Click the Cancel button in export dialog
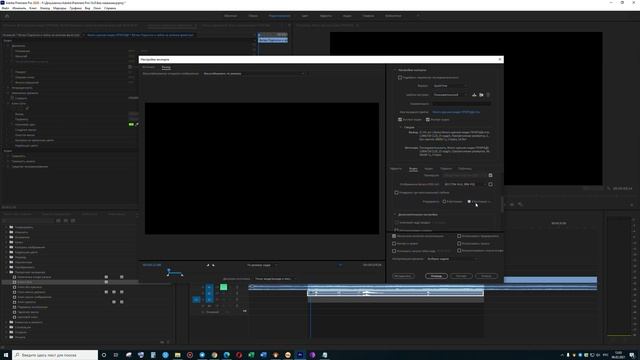The width and height of the screenshot is (640, 360). click(x=486, y=276)
